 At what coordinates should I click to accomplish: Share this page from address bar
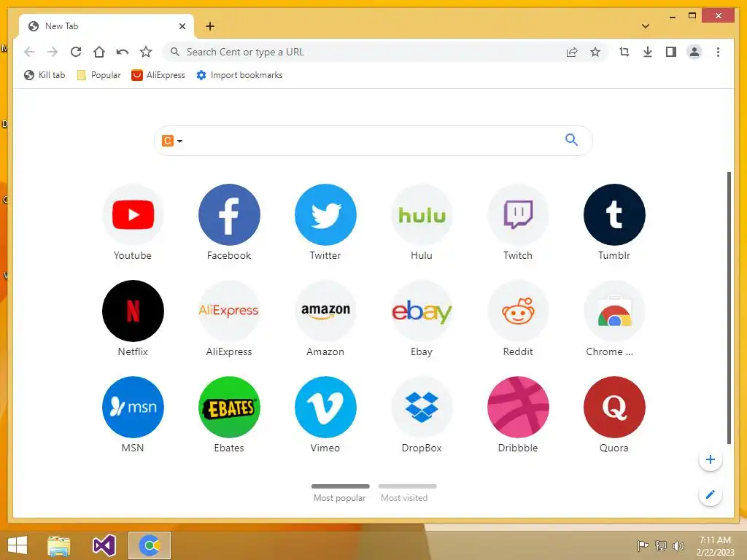point(572,52)
